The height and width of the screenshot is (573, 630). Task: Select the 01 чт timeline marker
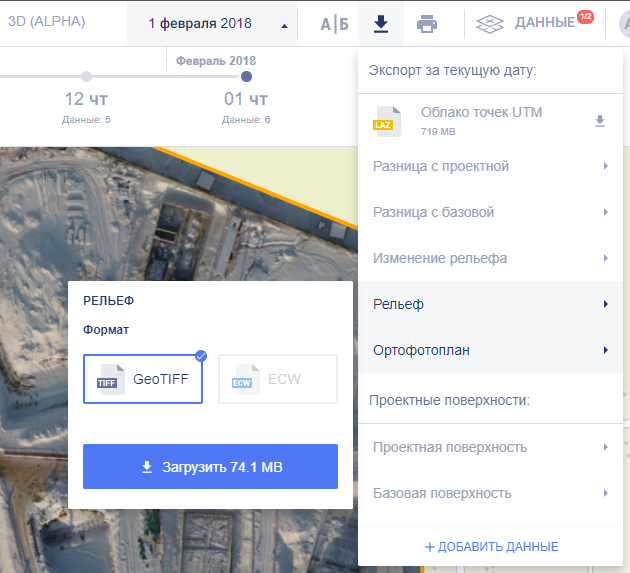[246, 77]
